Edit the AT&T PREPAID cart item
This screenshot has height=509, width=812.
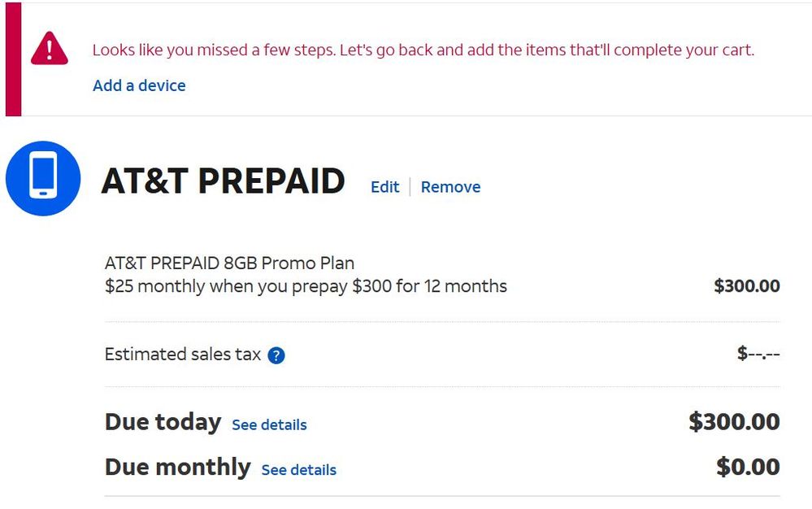(x=384, y=187)
